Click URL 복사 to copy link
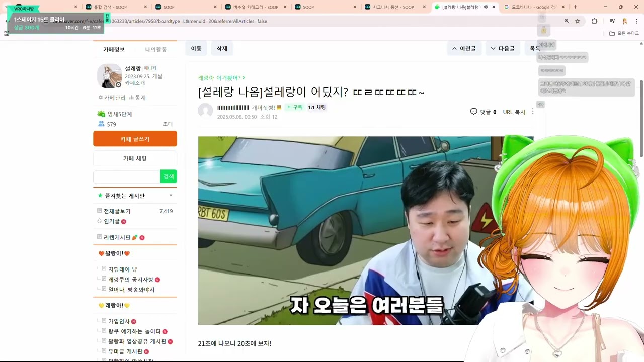 514,112
